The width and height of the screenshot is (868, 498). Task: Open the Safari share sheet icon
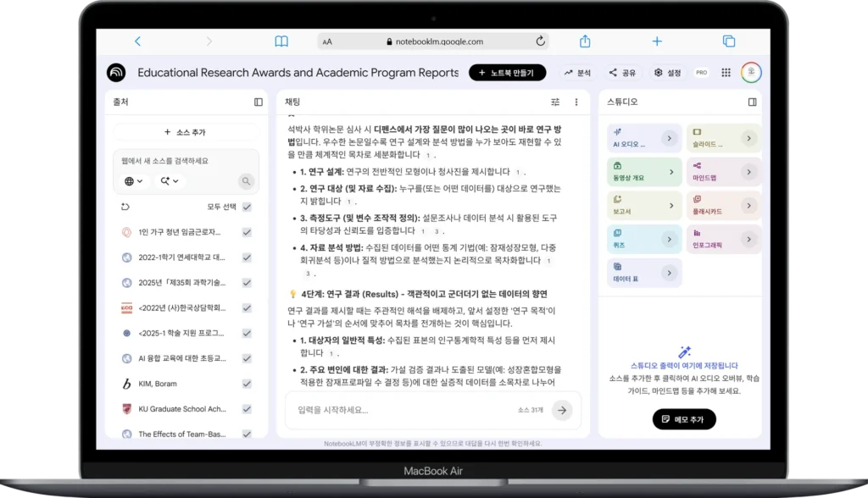tap(585, 41)
